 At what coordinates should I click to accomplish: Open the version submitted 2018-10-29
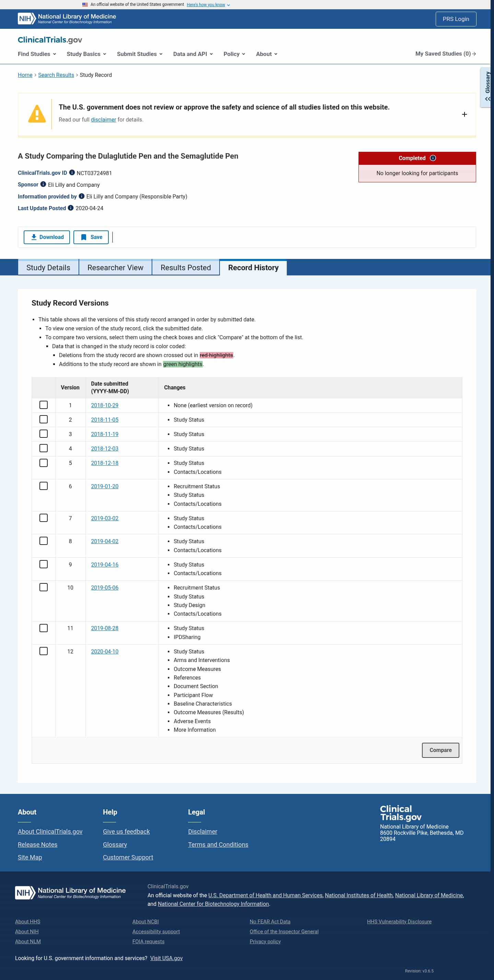point(105,405)
